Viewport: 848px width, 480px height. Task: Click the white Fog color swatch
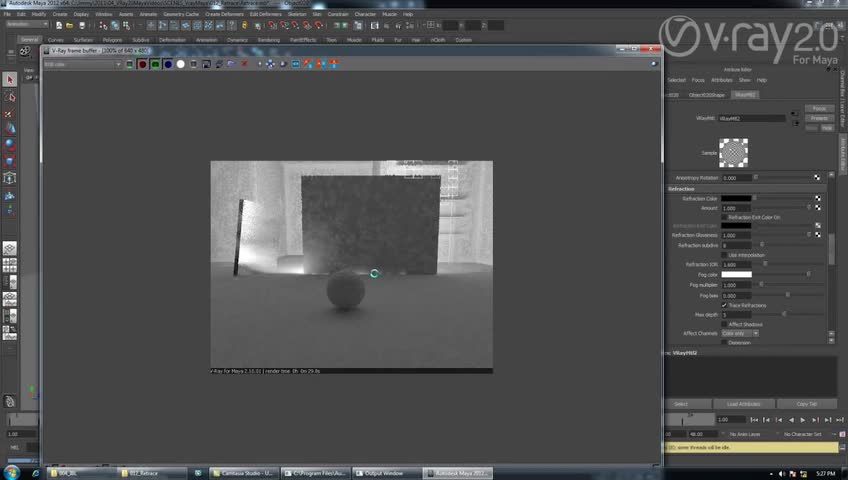tap(736, 275)
